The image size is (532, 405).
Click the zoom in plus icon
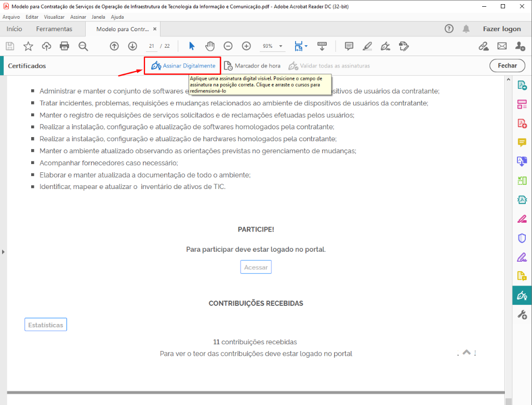tap(247, 46)
